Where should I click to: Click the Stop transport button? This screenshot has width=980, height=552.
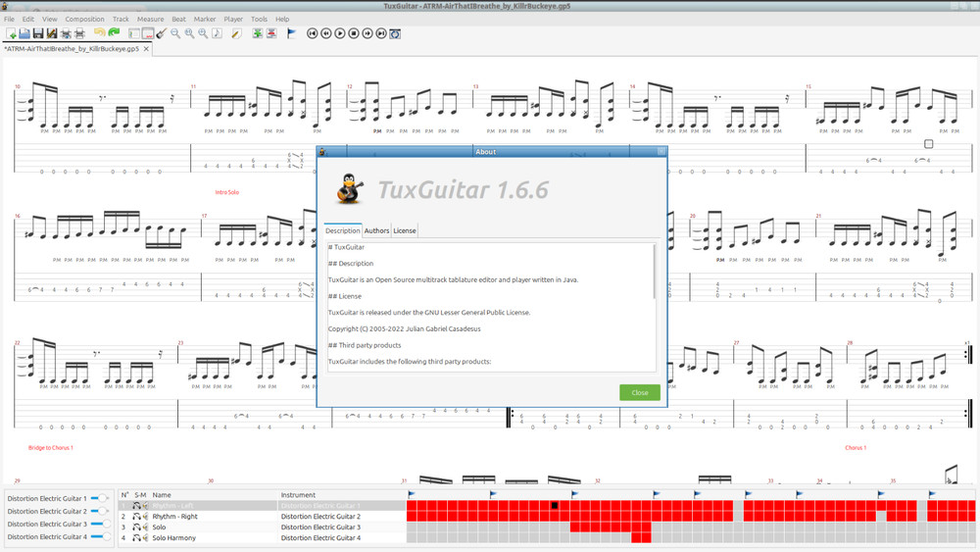(x=354, y=33)
